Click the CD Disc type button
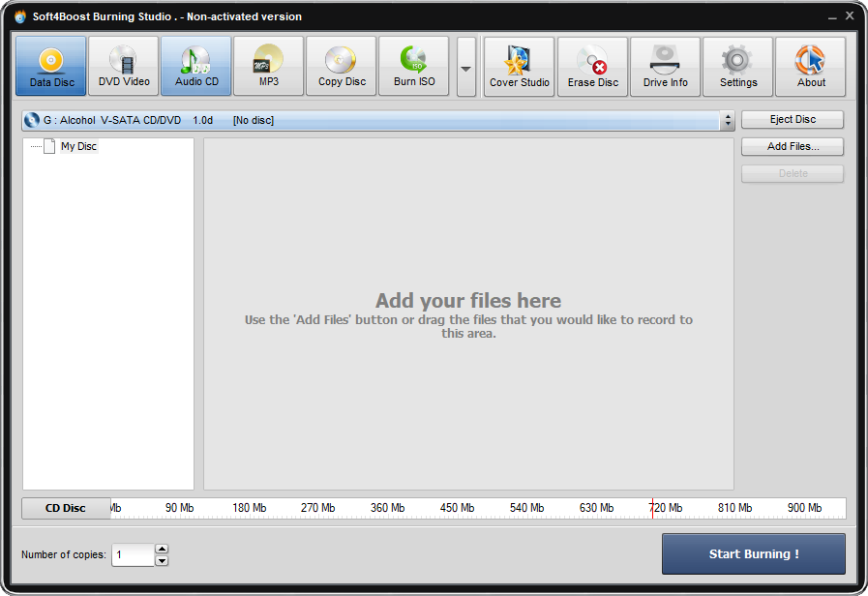 [66, 508]
